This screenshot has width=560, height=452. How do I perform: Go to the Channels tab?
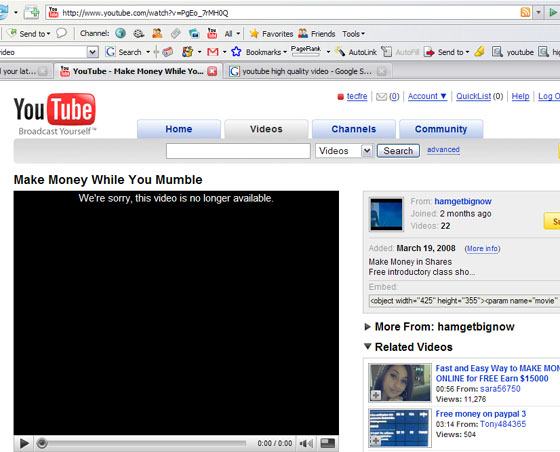pyautogui.click(x=354, y=129)
